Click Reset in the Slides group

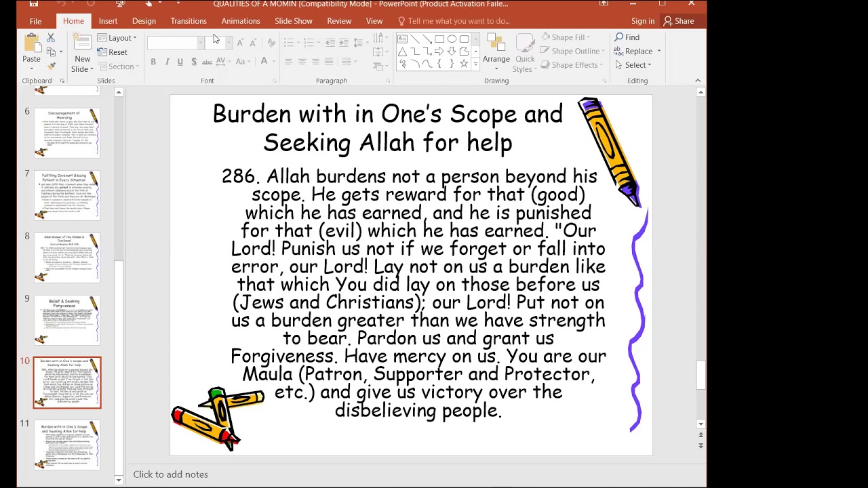point(113,52)
